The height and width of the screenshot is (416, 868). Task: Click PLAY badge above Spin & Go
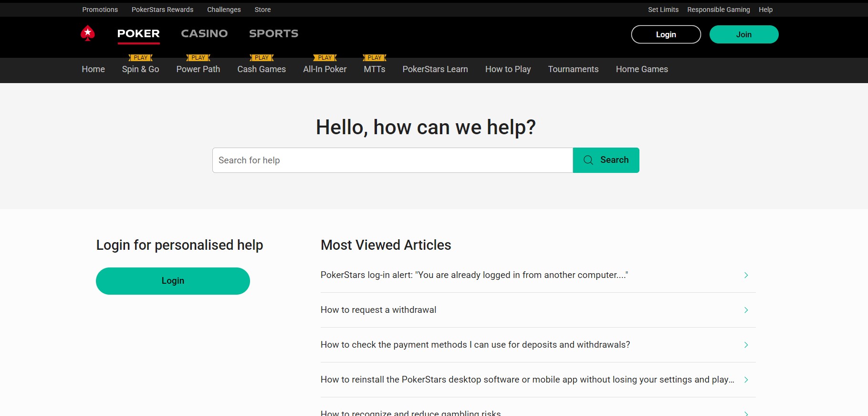tap(141, 58)
